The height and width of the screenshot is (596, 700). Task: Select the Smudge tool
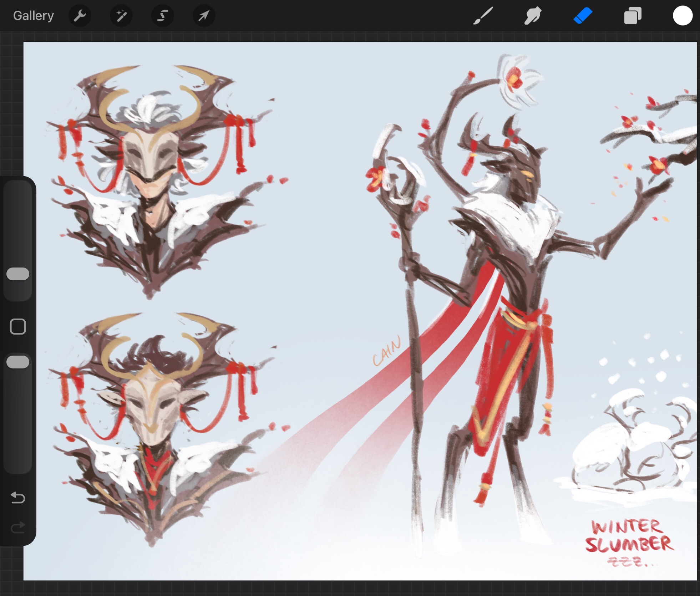pos(533,16)
